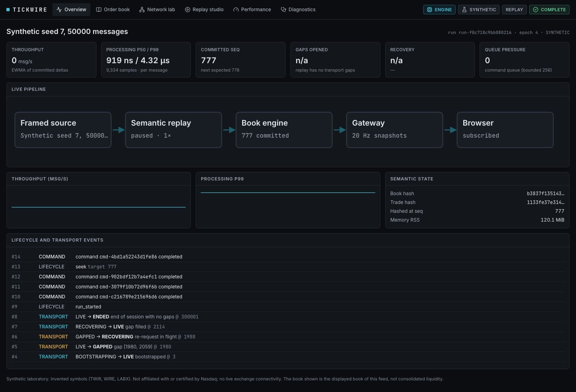Click the Hashed at seq value
The image size is (576, 392).
coord(560,211)
